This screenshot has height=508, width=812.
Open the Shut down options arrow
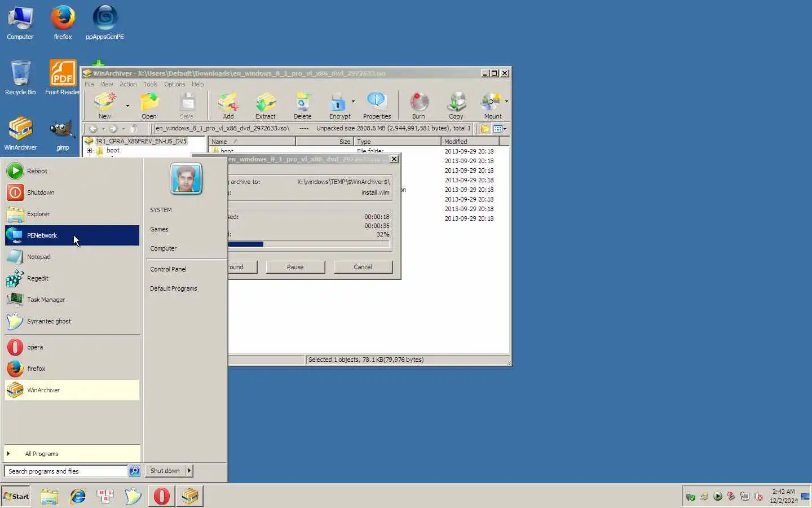(x=189, y=471)
